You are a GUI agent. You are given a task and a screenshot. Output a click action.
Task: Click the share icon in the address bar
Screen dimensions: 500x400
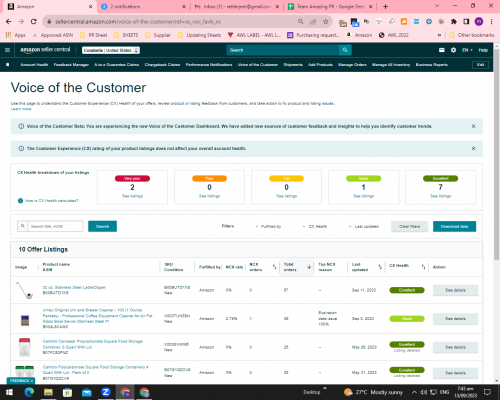(x=313, y=22)
